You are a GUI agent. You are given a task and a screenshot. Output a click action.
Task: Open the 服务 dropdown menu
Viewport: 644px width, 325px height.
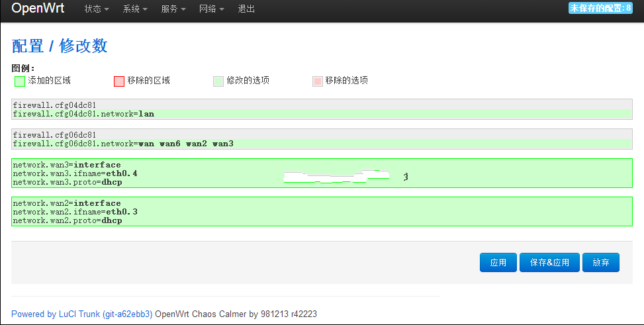173,9
